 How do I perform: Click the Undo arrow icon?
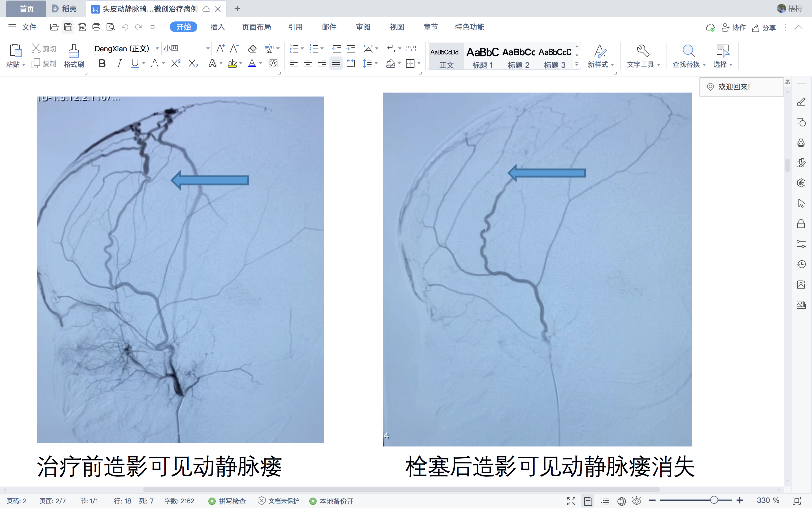point(125,27)
